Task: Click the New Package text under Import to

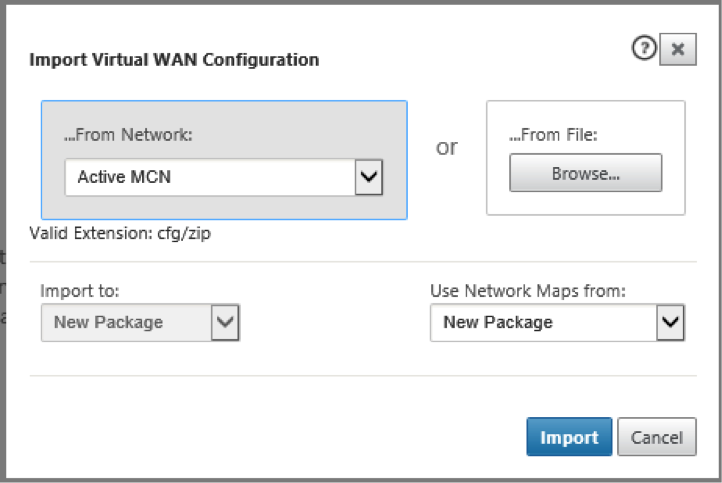Action: coord(108,322)
